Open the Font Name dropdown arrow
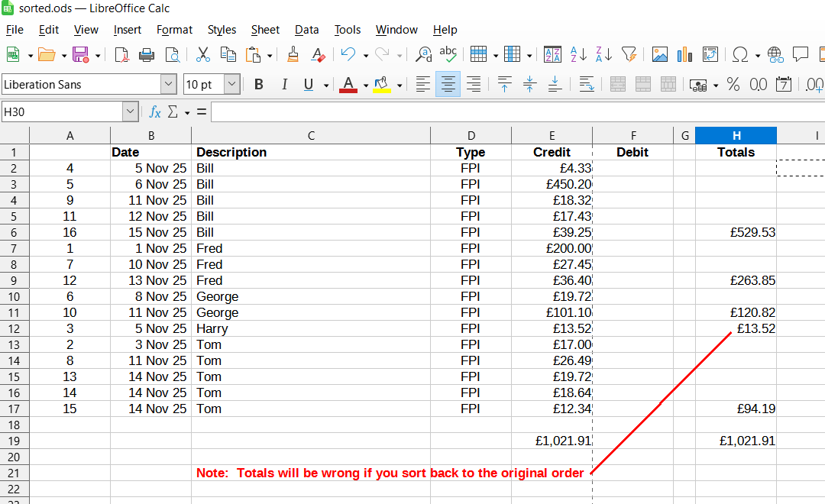The width and height of the screenshot is (825, 504). click(168, 84)
